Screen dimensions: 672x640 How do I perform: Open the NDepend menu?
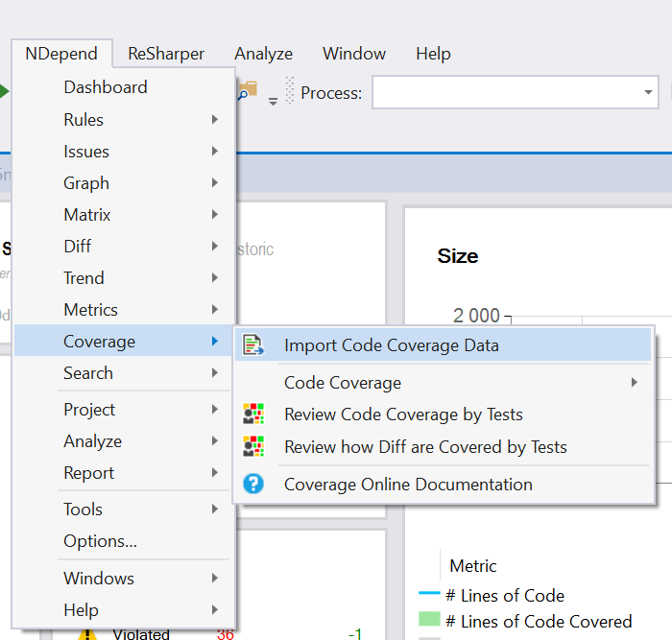click(x=61, y=54)
